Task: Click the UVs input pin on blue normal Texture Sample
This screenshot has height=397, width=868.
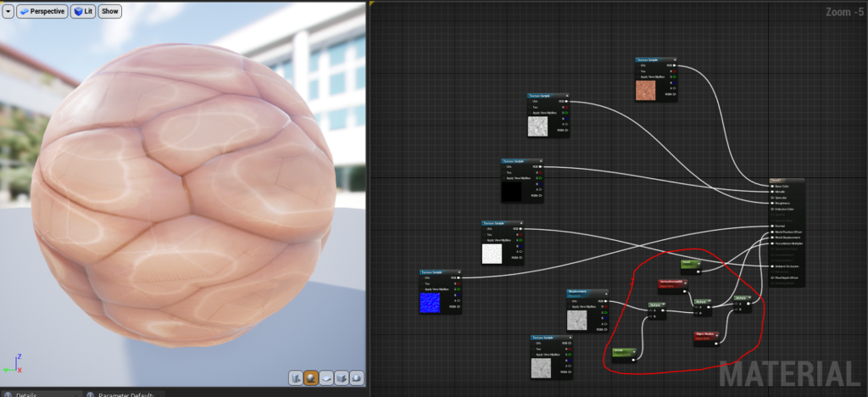Action: click(x=423, y=277)
